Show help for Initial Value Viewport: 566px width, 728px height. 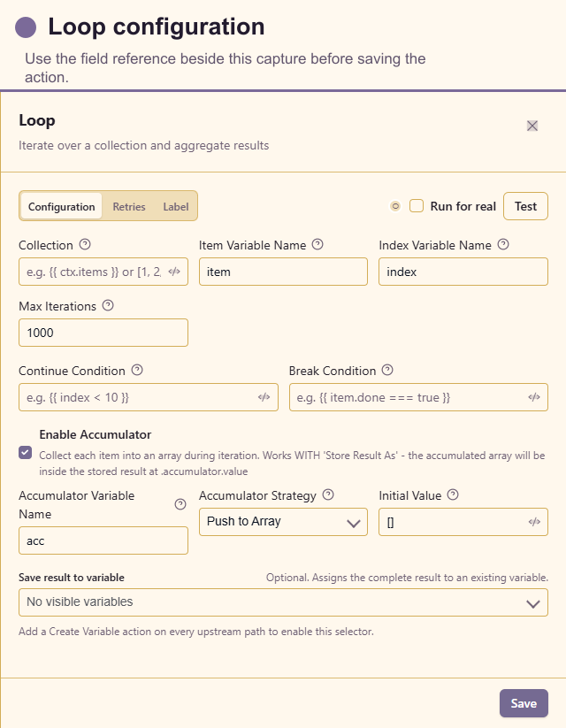pos(453,494)
